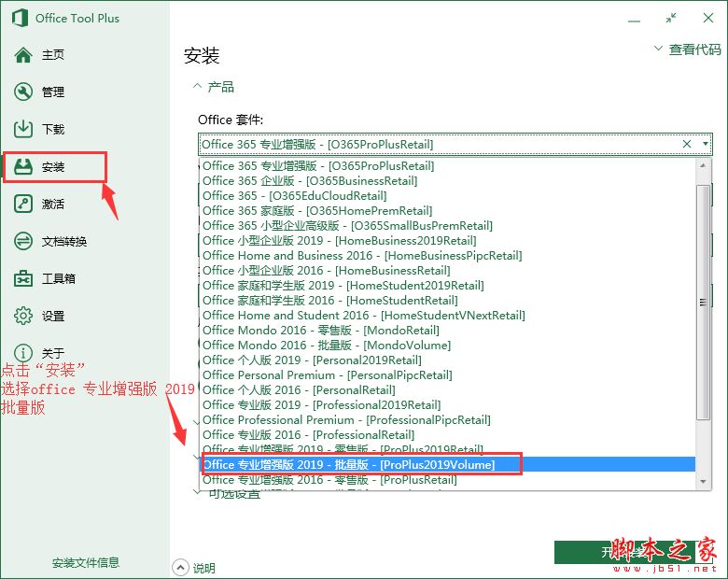Click the green start install button
Screen dimensions: 728x579
(x=634, y=552)
